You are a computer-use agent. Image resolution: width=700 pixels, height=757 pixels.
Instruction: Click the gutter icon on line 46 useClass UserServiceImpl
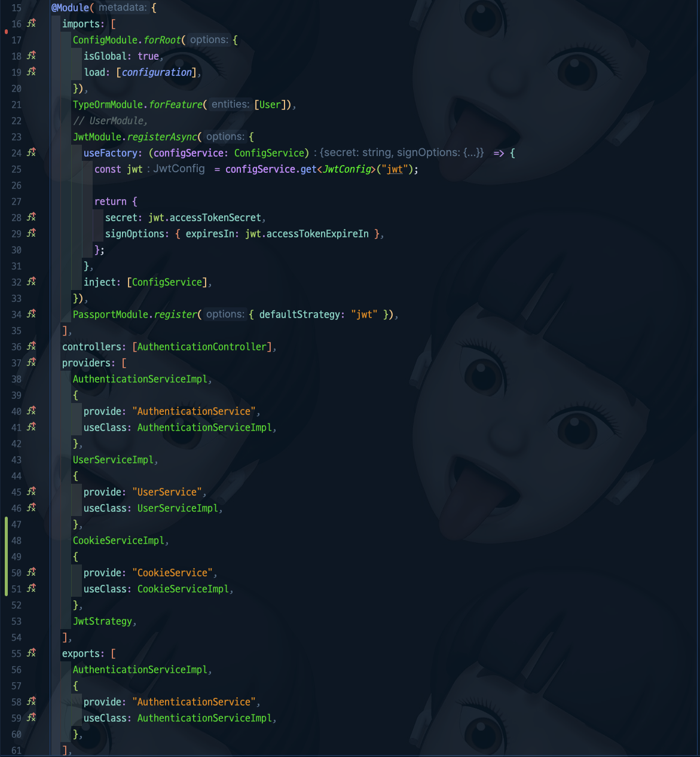coord(32,508)
